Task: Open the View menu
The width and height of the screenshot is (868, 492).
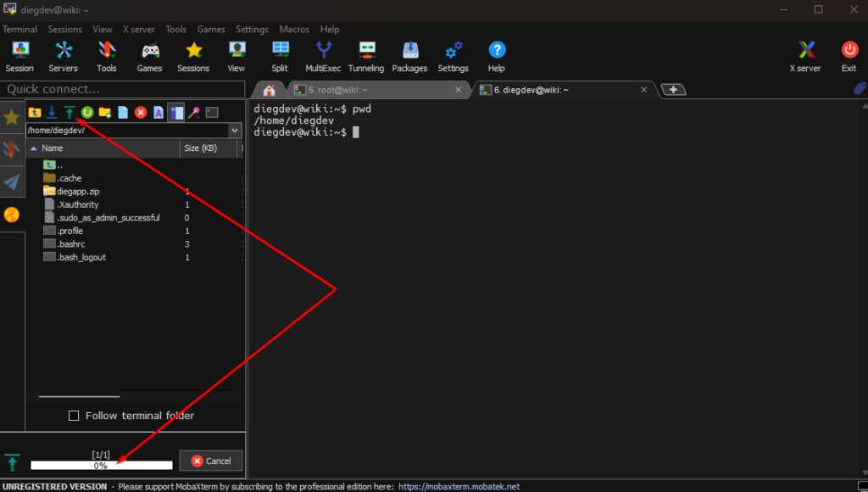Action: point(103,30)
